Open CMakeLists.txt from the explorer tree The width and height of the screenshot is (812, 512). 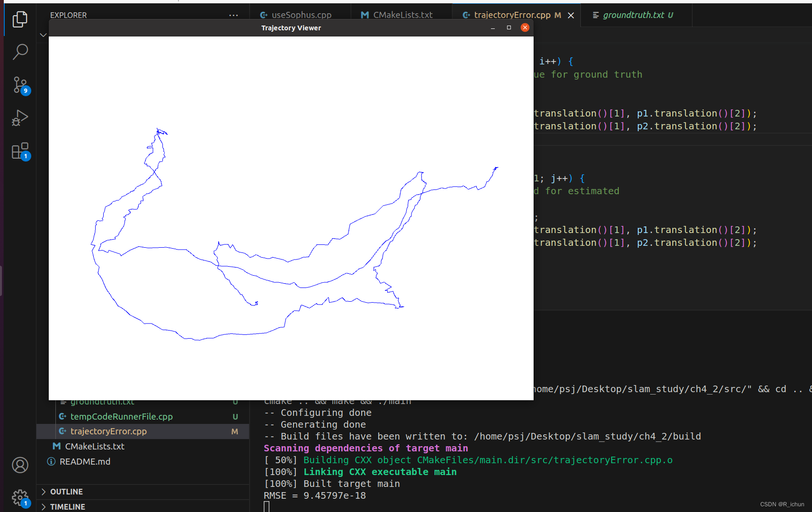pyautogui.click(x=143, y=446)
